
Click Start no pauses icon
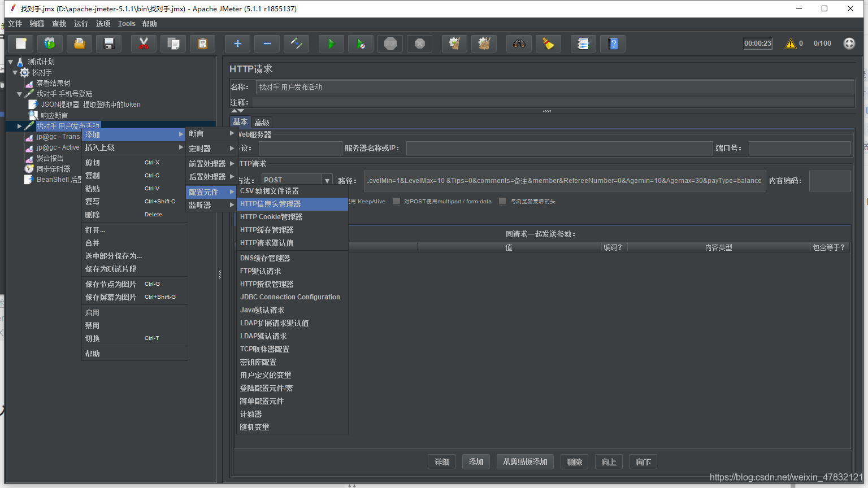(361, 43)
